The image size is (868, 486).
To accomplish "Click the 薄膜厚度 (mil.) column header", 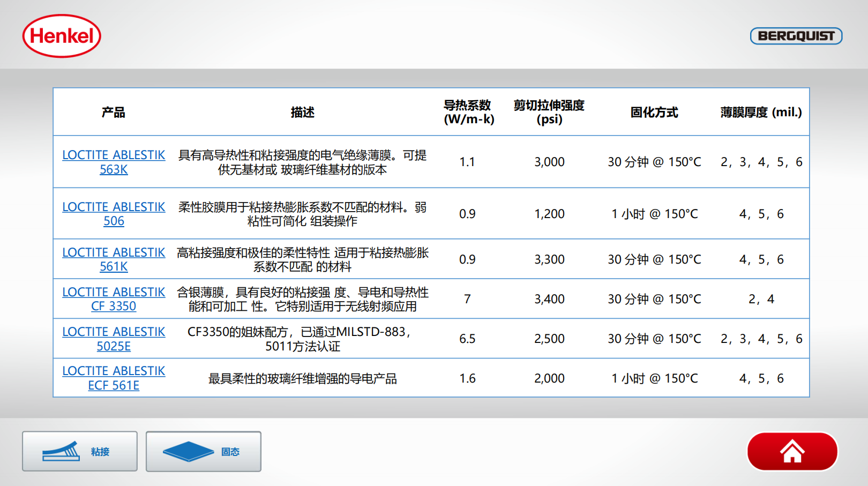I will point(761,112).
